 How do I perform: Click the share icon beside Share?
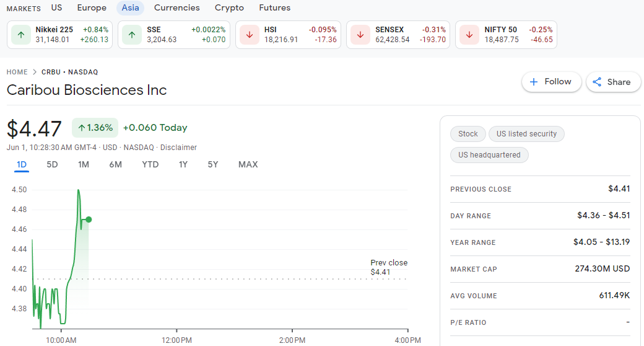[597, 82]
